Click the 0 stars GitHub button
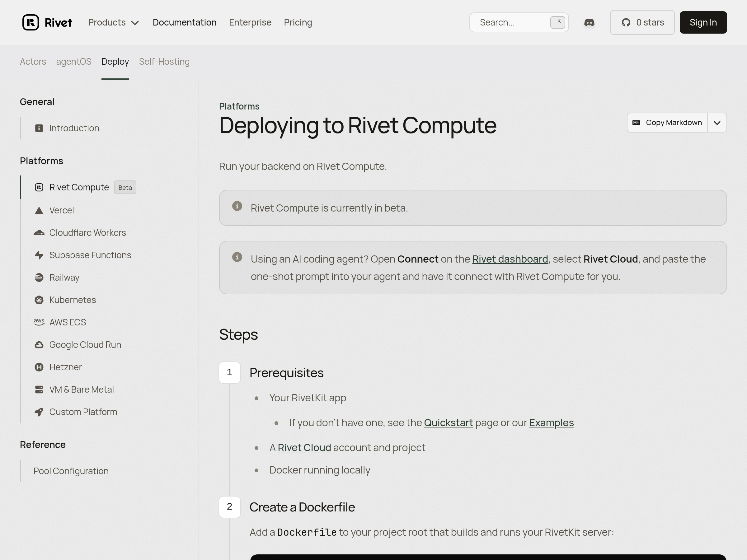This screenshot has width=747, height=560. pos(642,22)
